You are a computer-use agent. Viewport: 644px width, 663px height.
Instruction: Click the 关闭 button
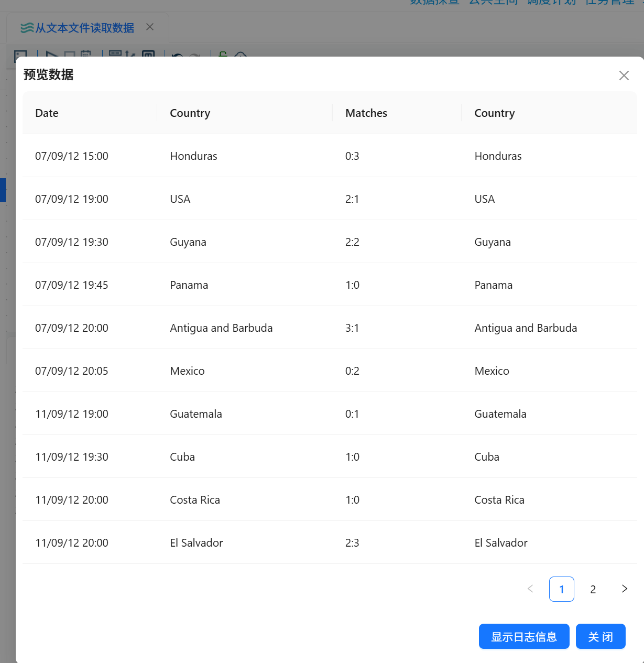(601, 636)
